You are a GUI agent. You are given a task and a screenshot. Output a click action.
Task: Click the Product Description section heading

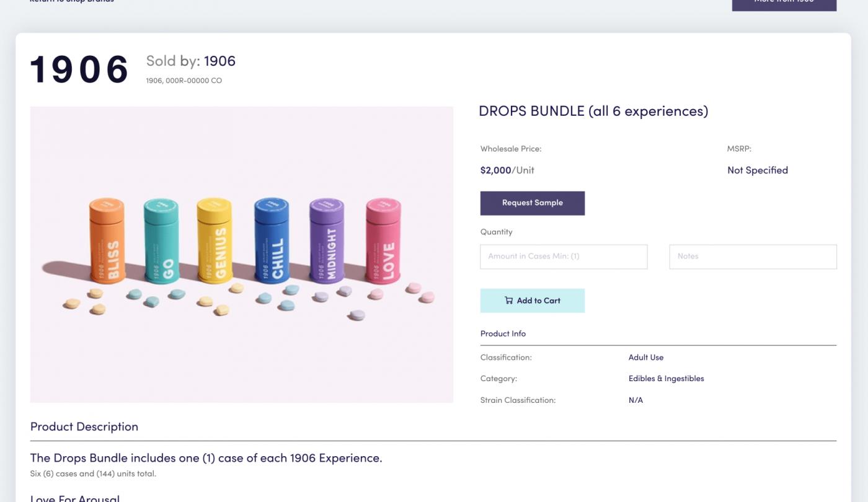[84, 427]
